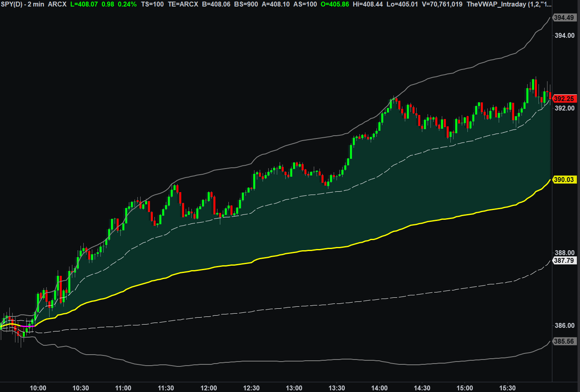Image resolution: width=580 pixels, height=392 pixels.
Task: Click the red 392.25 last price marker
Action: click(564, 99)
